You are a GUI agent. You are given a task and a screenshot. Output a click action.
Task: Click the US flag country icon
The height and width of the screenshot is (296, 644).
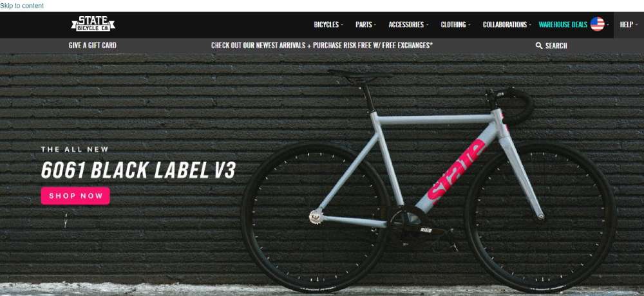click(597, 24)
